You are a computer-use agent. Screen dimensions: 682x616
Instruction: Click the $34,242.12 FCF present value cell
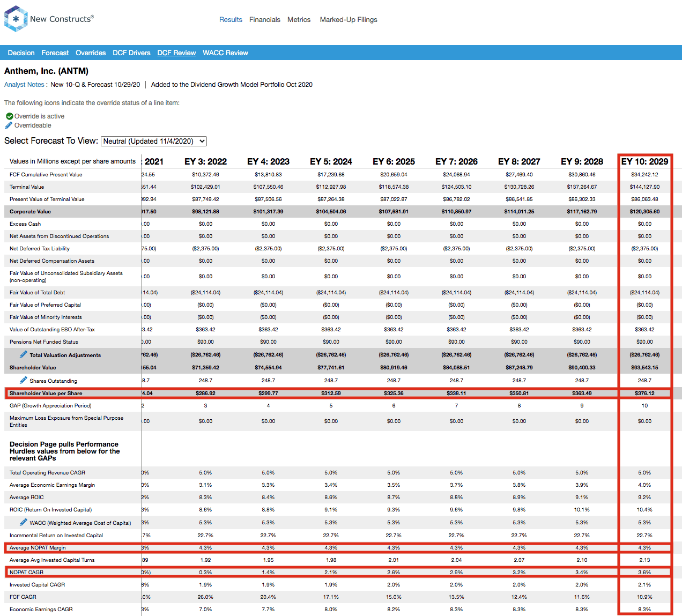pyautogui.click(x=644, y=175)
